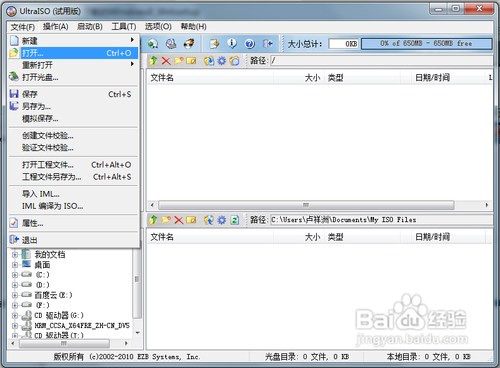This screenshot has height=368, width=500.
Task: Click the exit door icon in main toolbar
Action: click(x=268, y=44)
